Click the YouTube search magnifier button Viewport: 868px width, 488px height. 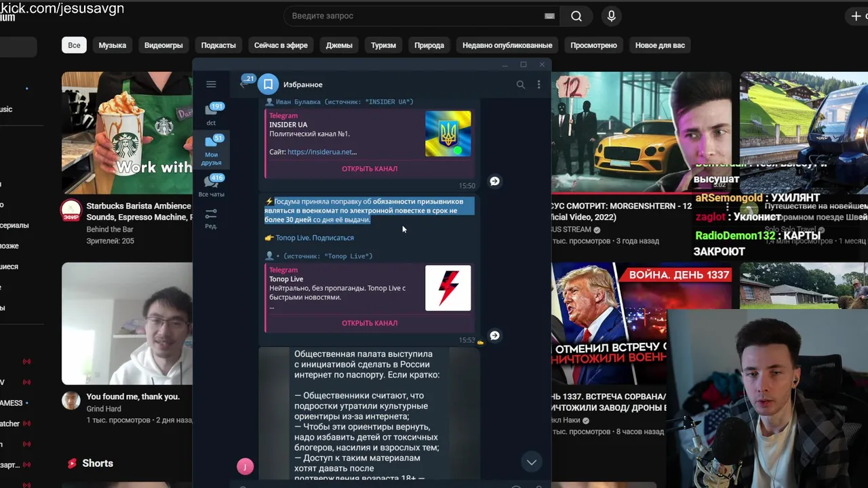576,16
